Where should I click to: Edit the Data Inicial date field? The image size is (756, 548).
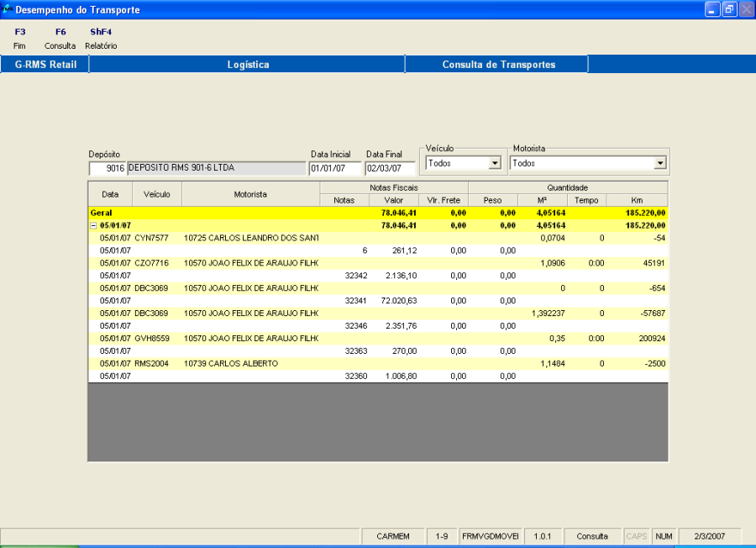[333, 167]
